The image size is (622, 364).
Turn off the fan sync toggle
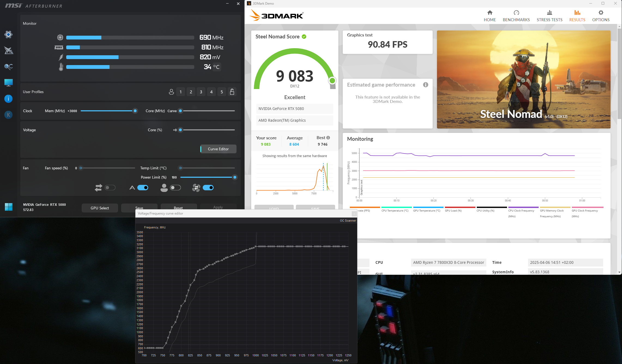(x=208, y=188)
